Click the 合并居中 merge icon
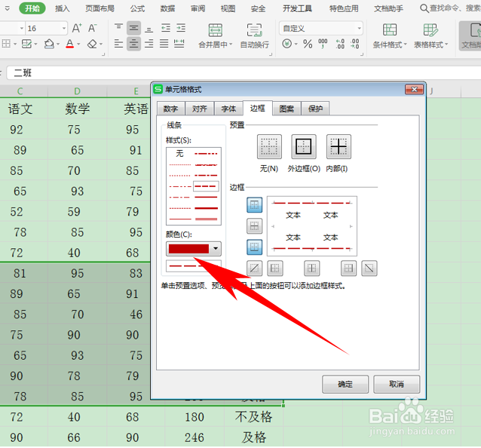This screenshot has width=481, height=448. pos(216,30)
